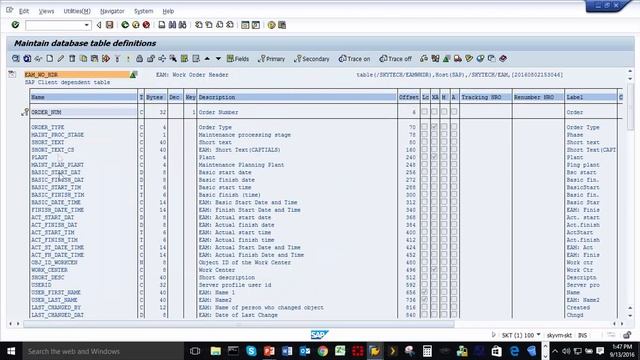Click the horizontal scrollbar of the table

tap(239, 324)
